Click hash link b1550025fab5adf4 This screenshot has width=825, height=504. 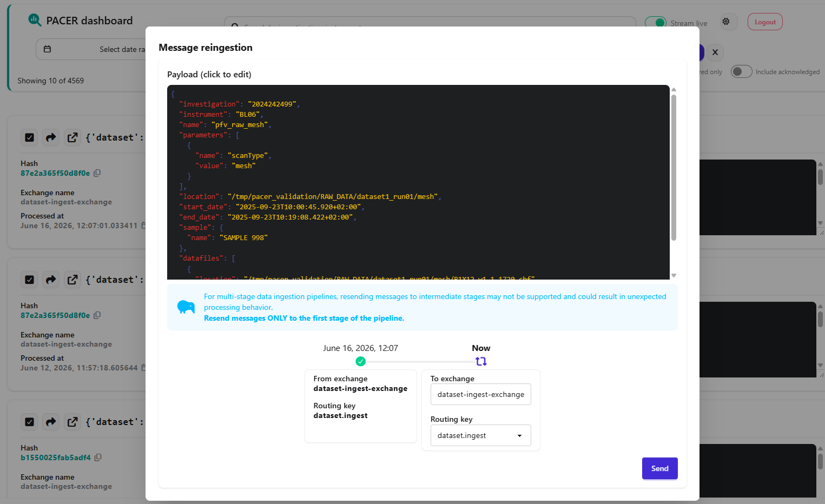point(56,457)
